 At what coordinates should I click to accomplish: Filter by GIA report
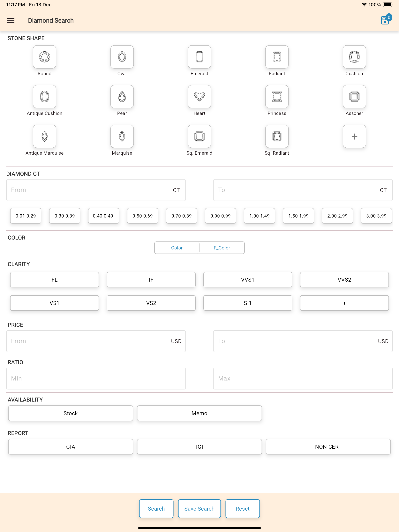point(71,447)
